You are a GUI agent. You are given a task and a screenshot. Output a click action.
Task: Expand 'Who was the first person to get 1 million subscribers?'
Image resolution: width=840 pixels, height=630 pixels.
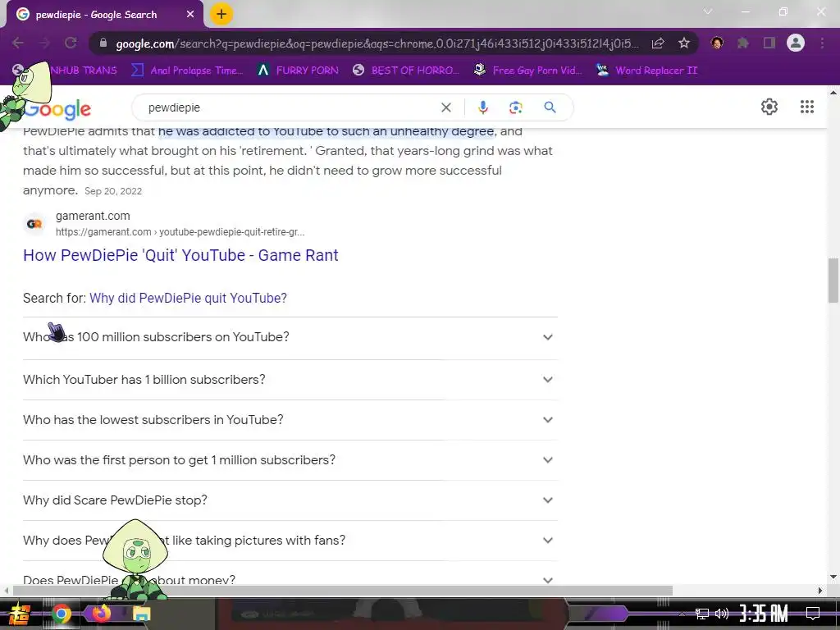[x=290, y=460]
